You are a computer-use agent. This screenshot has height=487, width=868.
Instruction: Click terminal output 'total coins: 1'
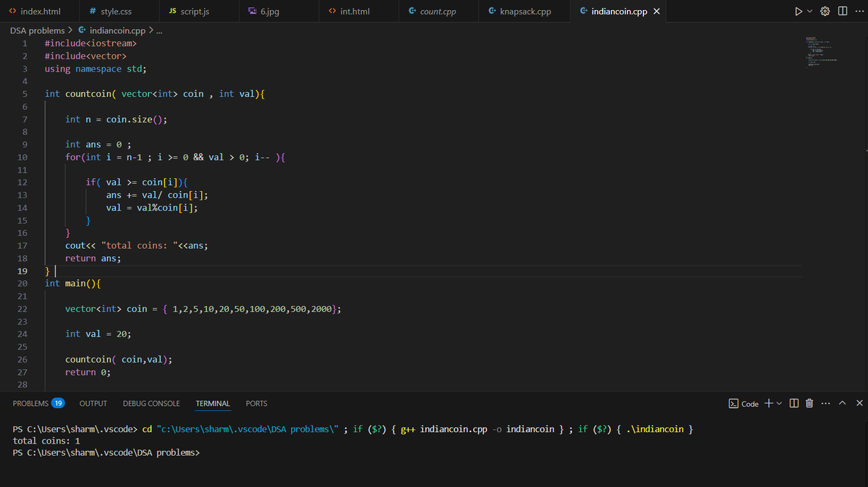point(47,441)
